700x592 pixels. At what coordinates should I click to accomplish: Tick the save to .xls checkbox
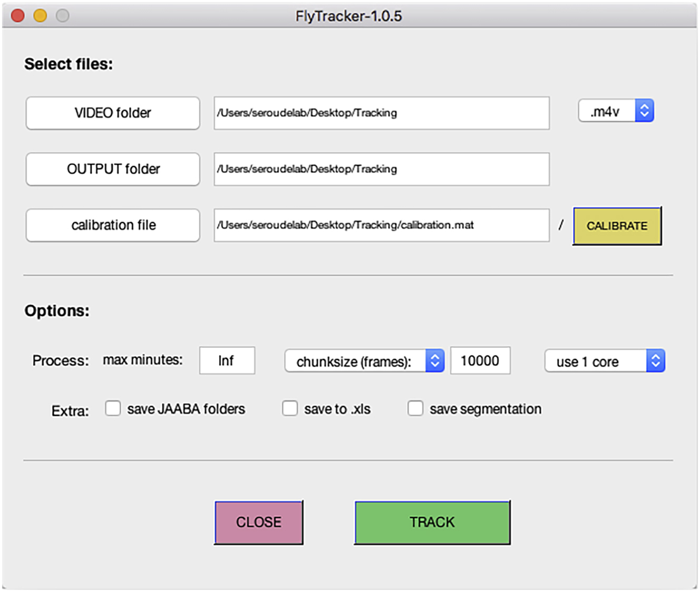coord(290,409)
